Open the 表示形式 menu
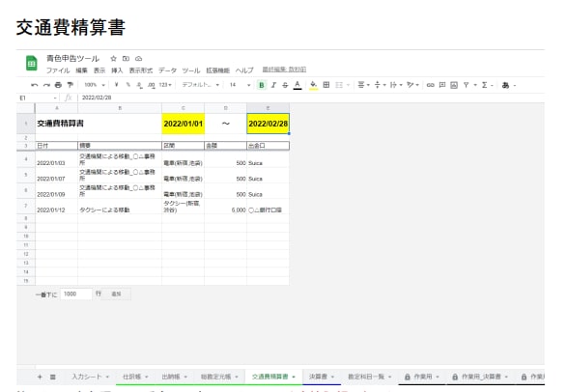The height and width of the screenshot is (392, 567). pos(141,70)
